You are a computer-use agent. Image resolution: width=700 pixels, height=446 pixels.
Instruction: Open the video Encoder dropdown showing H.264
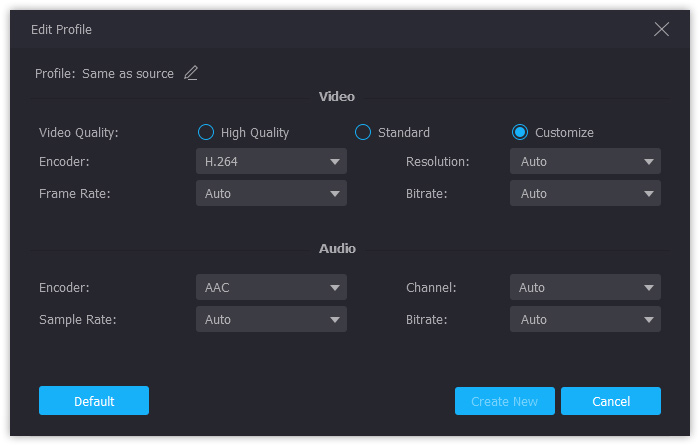click(x=271, y=161)
